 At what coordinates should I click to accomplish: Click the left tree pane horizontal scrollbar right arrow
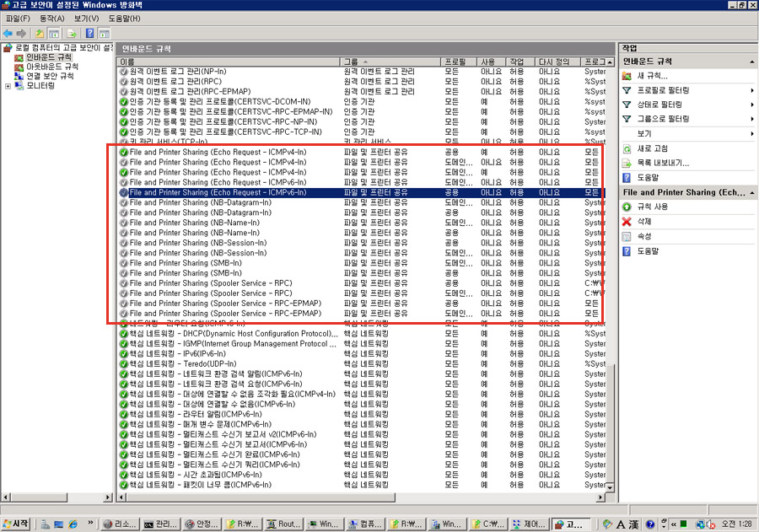click(x=108, y=497)
